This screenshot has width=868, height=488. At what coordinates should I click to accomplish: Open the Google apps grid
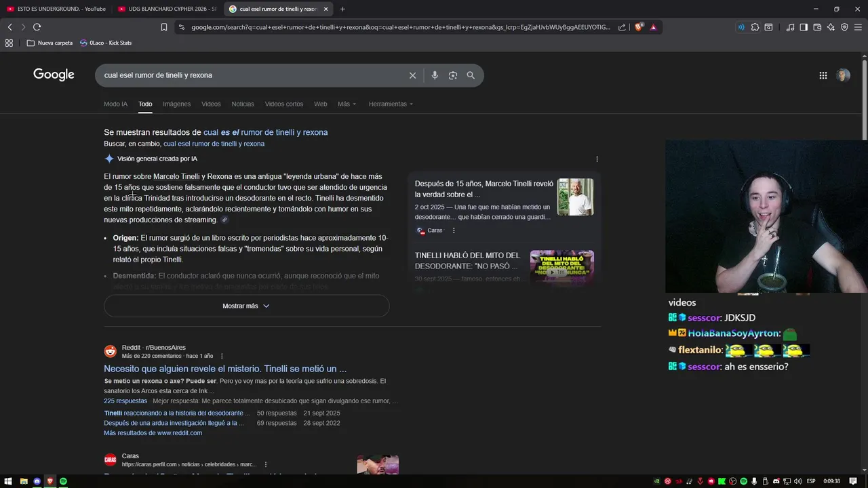click(823, 75)
